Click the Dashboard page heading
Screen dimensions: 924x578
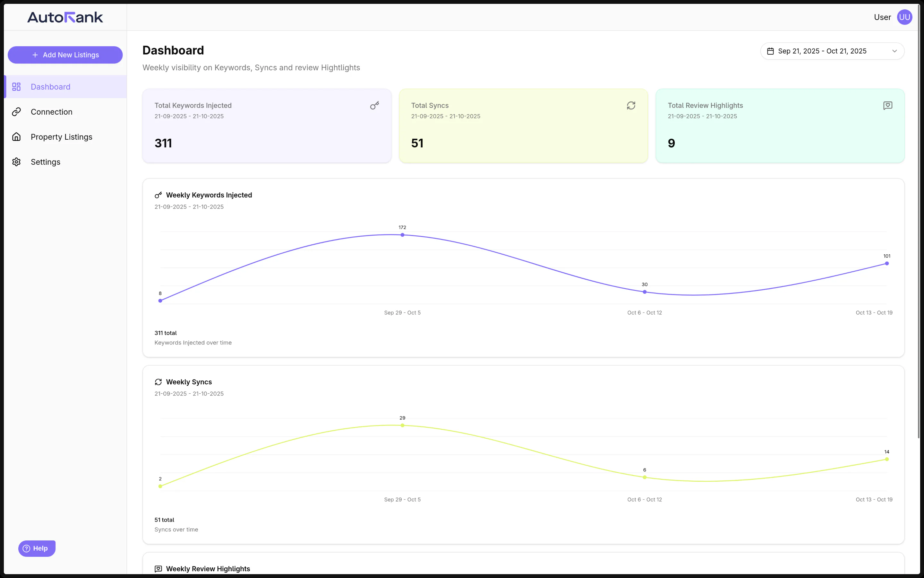[173, 50]
